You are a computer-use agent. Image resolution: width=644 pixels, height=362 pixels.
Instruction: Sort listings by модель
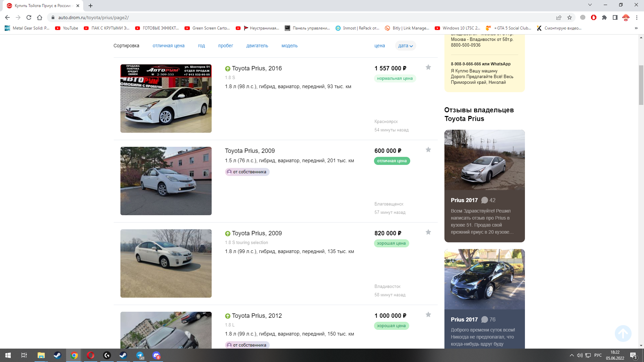tap(289, 46)
